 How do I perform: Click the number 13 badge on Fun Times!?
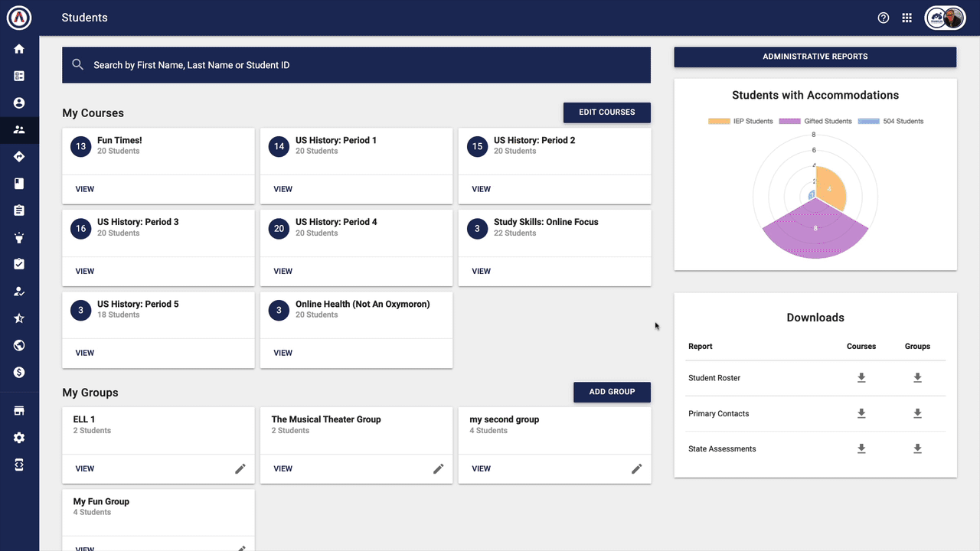[x=81, y=146]
